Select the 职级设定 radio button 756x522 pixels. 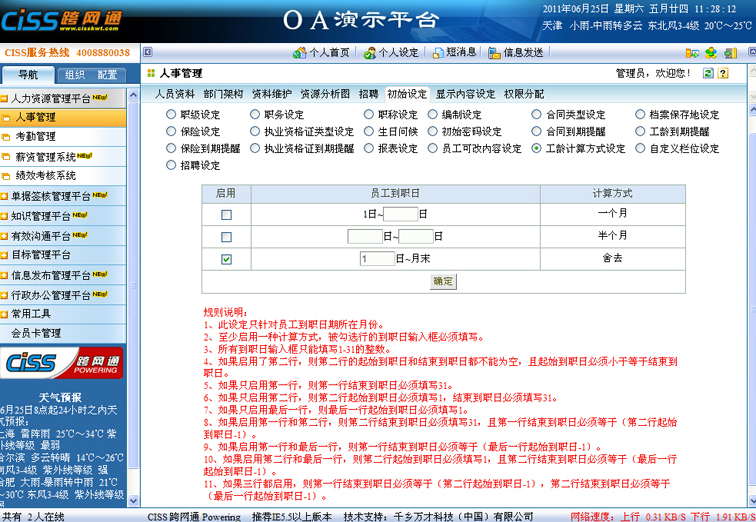(171, 115)
